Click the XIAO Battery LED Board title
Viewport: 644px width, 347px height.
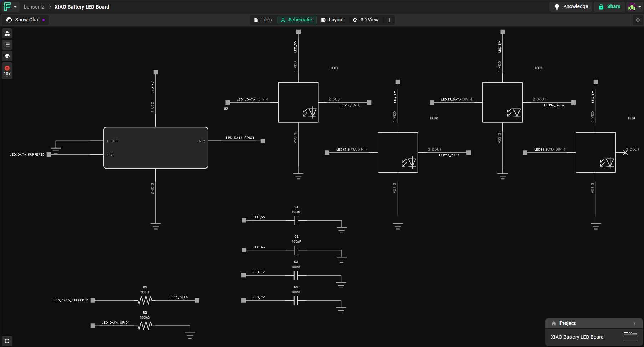[x=82, y=7]
